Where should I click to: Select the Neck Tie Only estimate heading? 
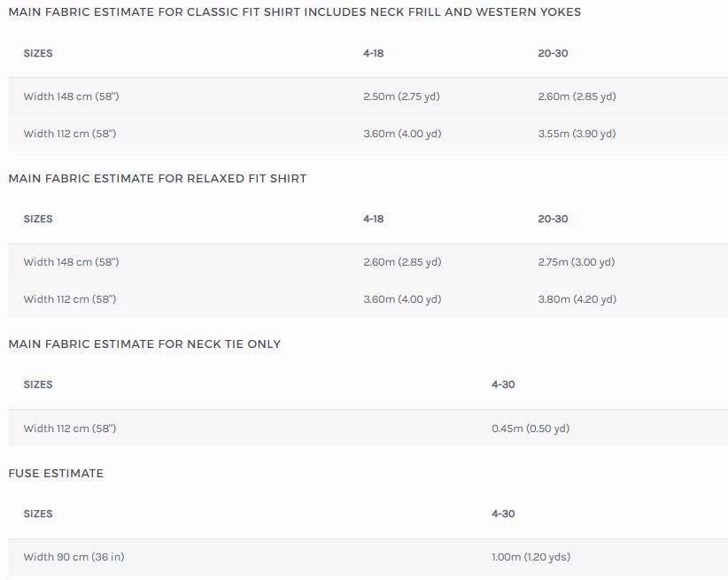[x=144, y=344]
